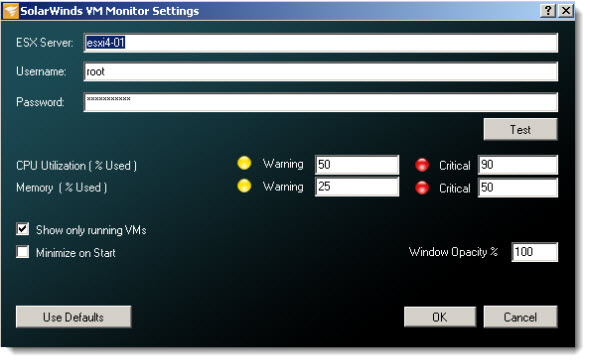590x362 pixels.
Task: Click into the Username field
Action: point(321,71)
